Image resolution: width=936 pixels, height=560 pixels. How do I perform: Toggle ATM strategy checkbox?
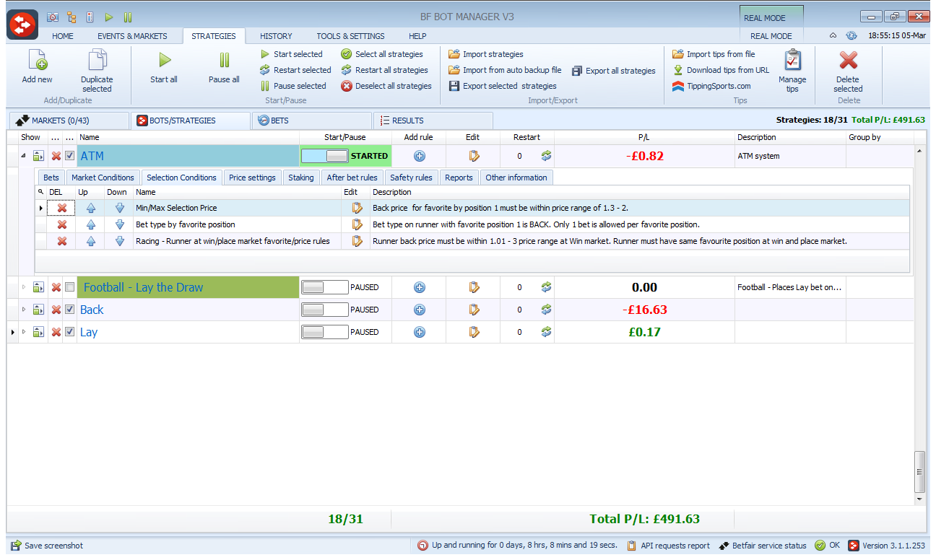pyautogui.click(x=69, y=156)
